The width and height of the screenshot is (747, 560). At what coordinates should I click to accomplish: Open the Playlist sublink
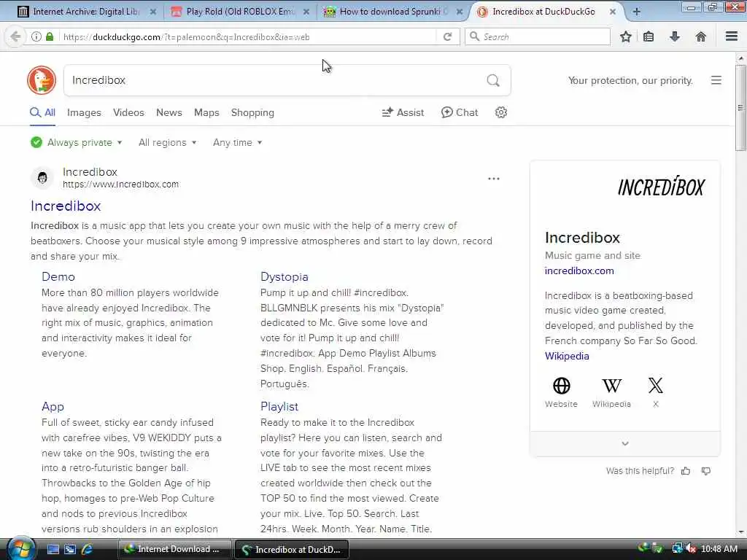[x=279, y=407]
